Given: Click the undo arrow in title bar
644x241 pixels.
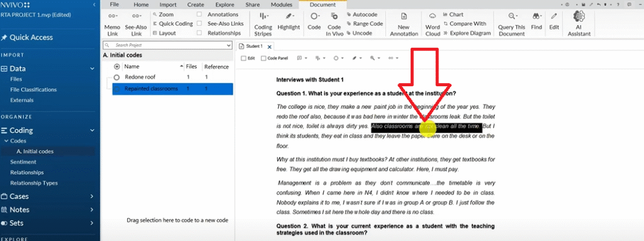Looking at the screenshot, I should click(x=599, y=4).
